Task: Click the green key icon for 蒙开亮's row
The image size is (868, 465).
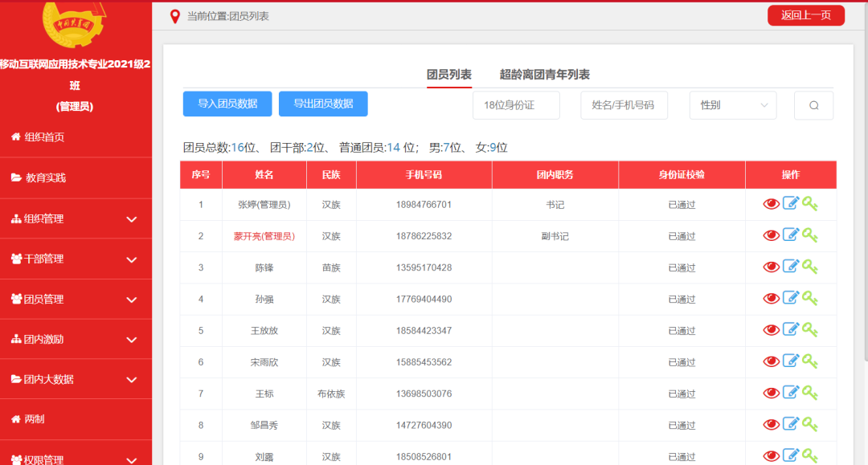Action: (x=810, y=235)
